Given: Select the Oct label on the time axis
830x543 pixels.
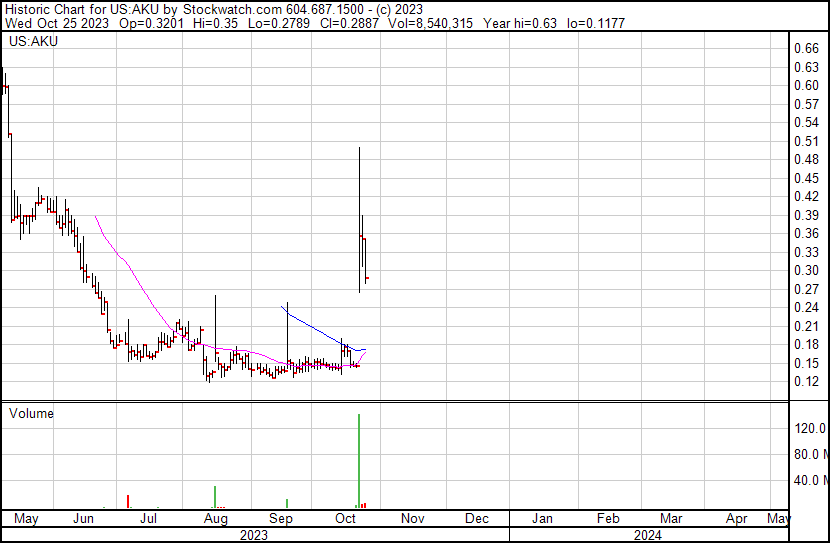Looking at the screenshot, I should (345, 520).
